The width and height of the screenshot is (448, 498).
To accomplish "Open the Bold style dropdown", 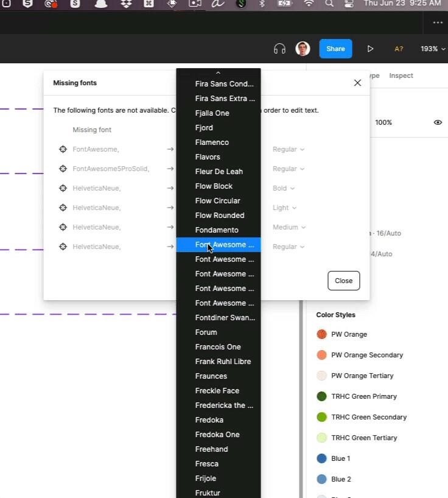I will click(284, 188).
